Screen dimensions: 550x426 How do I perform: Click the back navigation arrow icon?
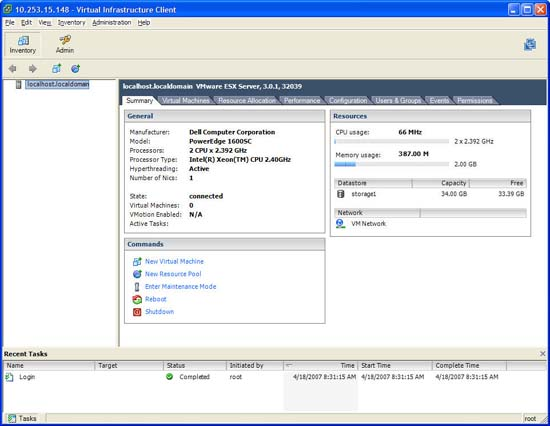coord(13,68)
